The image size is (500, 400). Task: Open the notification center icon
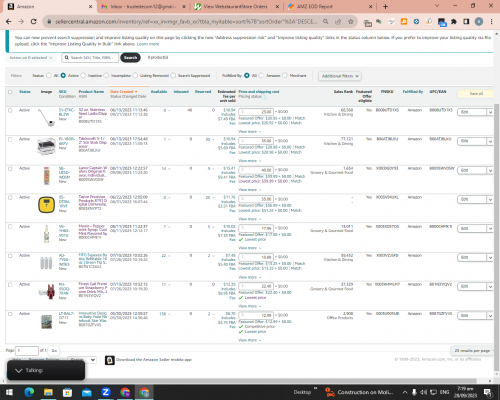[487, 392]
